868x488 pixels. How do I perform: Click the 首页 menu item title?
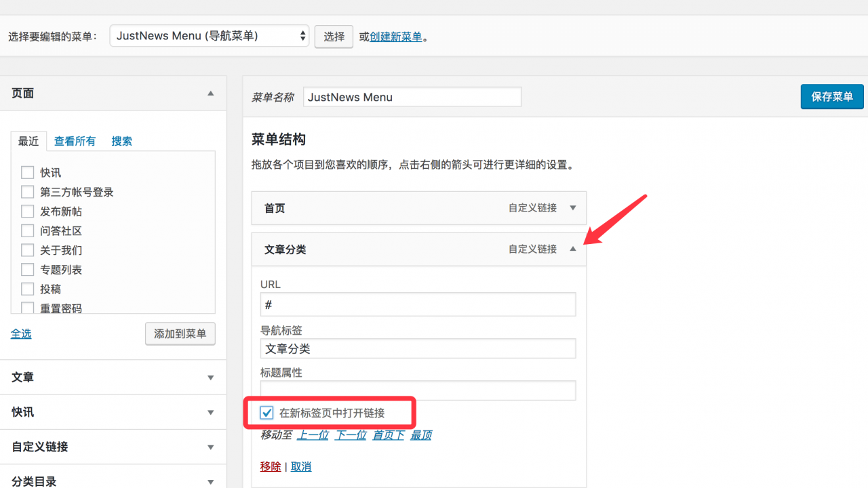(275, 208)
